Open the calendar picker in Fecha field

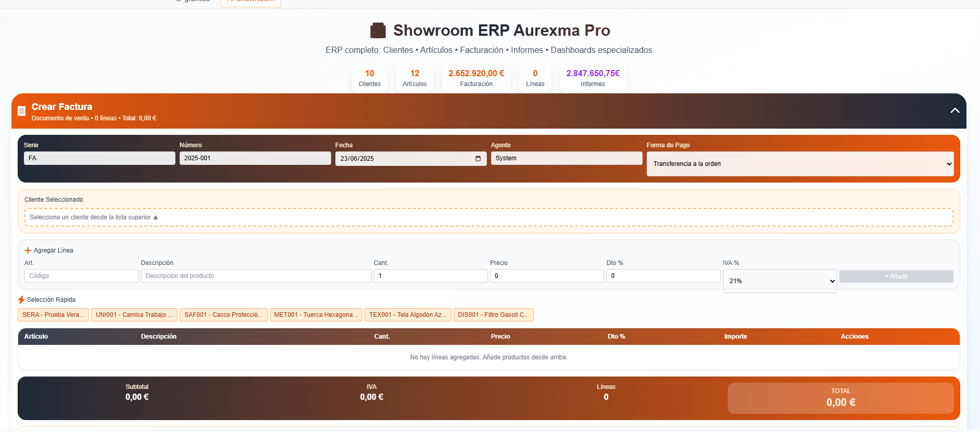[x=478, y=159]
